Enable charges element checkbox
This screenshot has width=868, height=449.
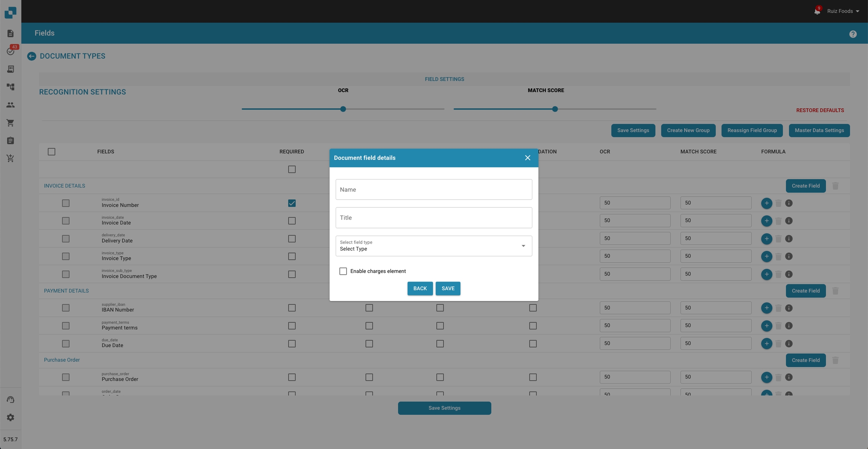click(x=343, y=271)
